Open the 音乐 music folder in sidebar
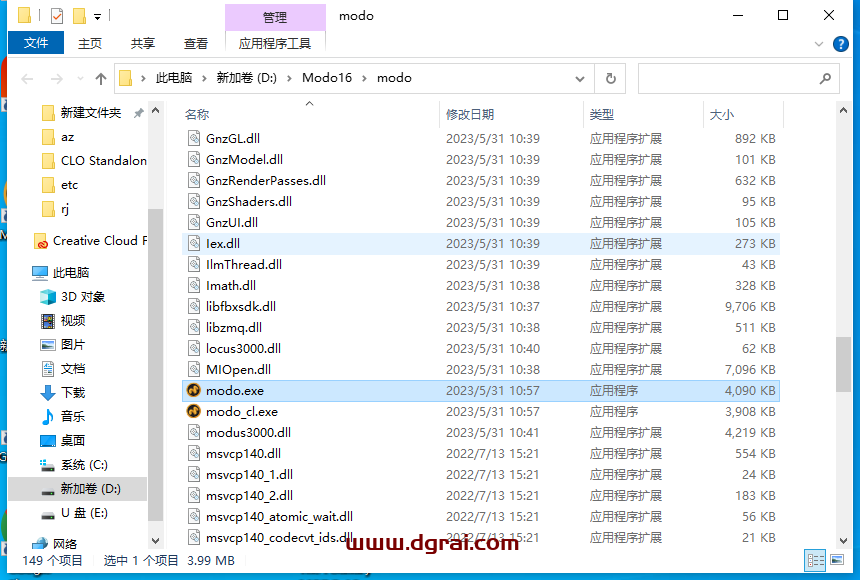Image resolution: width=860 pixels, height=580 pixels. pos(64,416)
